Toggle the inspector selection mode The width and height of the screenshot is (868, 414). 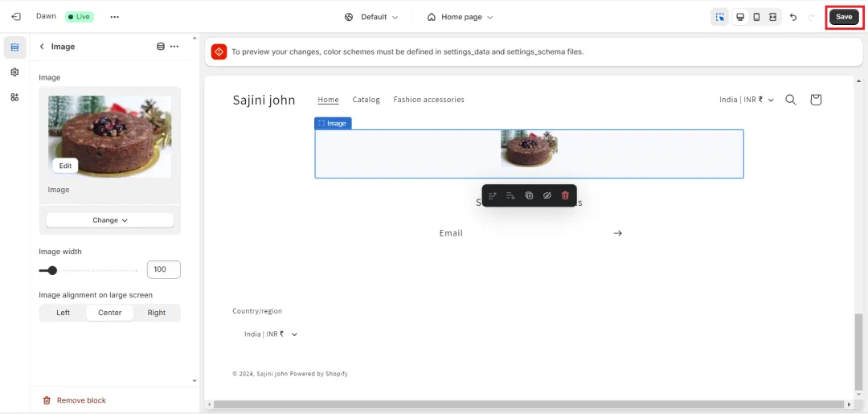pyautogui.click(x=719, y=17)
